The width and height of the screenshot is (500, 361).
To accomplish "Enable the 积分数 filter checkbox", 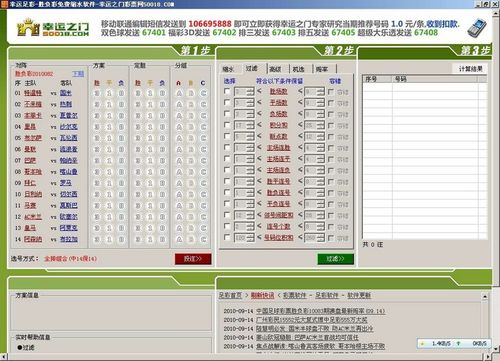I will [x=227, y=125].
